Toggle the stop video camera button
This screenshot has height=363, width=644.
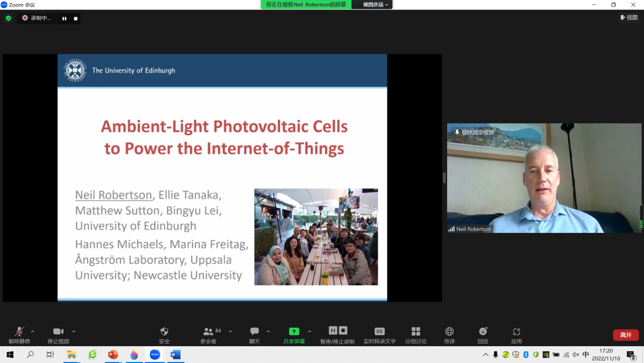click(x=58, y=333)
